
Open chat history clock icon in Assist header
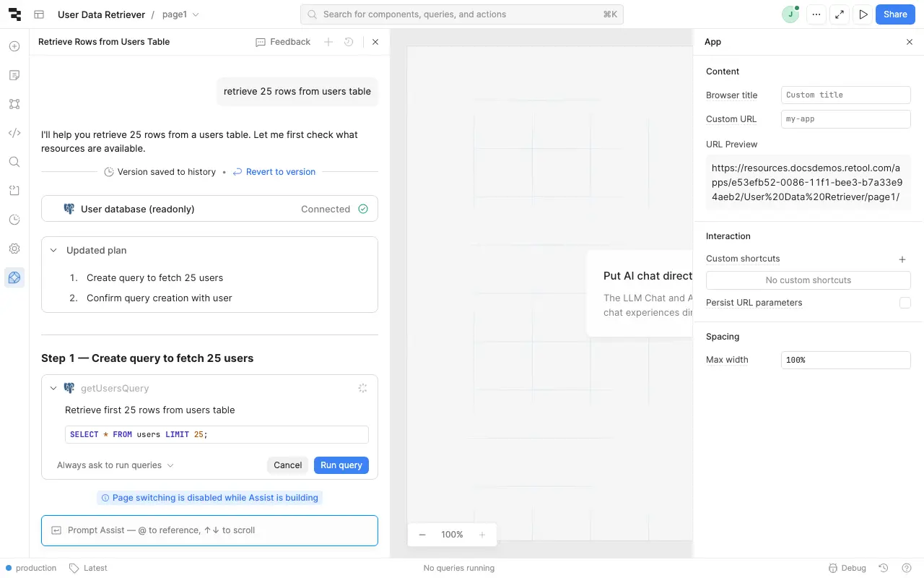point(349,42)
